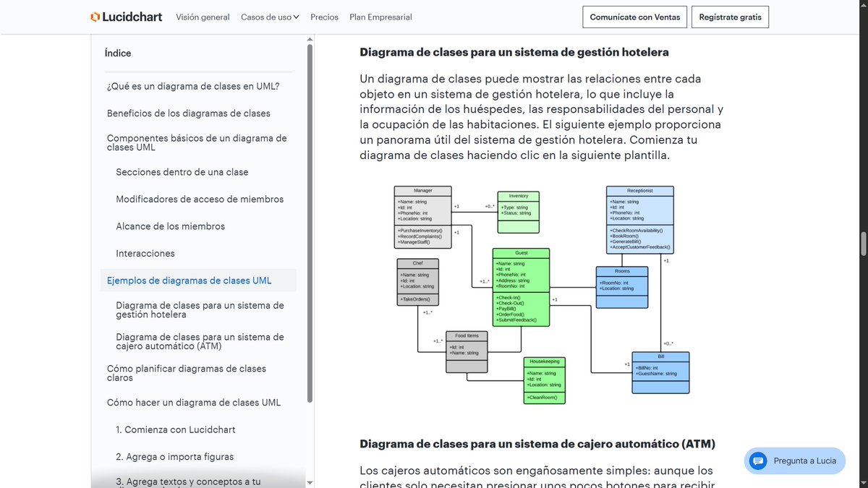The height and width of the screenshot is (488, 868).
Task: Click Regístrate gratis button
Action: tap(730, 17)
